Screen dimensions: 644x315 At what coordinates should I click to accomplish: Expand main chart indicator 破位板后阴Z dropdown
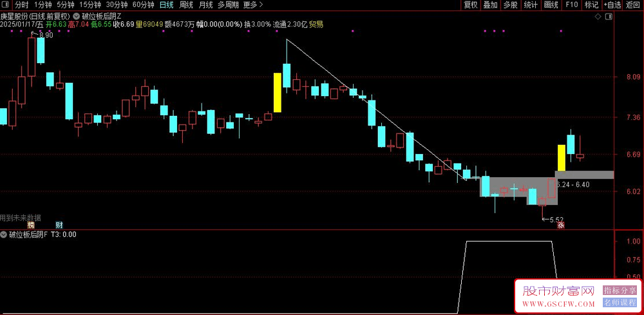pos(77,17)
